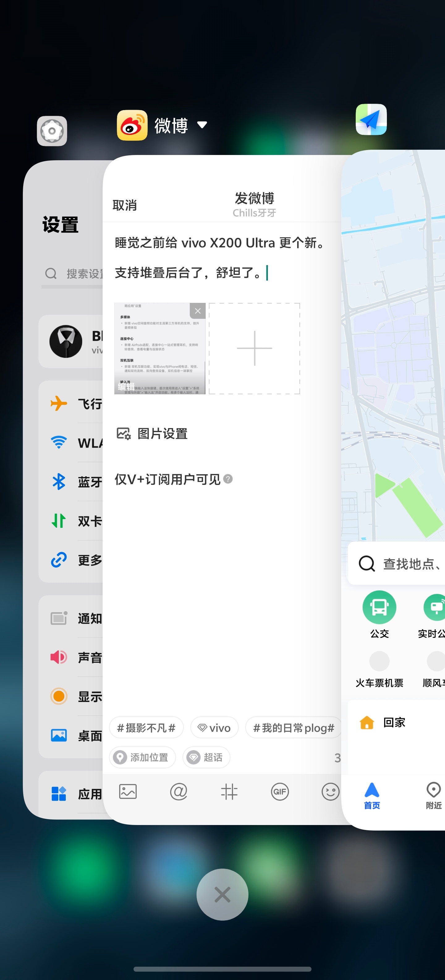Open the Settings app icon in recents
Screen dimensions: 445x980
point(52,131)
